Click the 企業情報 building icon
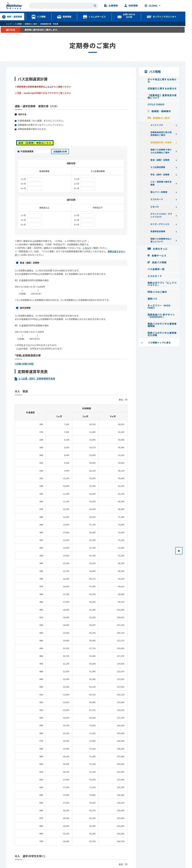Image resolution: width=192 pixels, height=868 pixels. coord(106,6)
